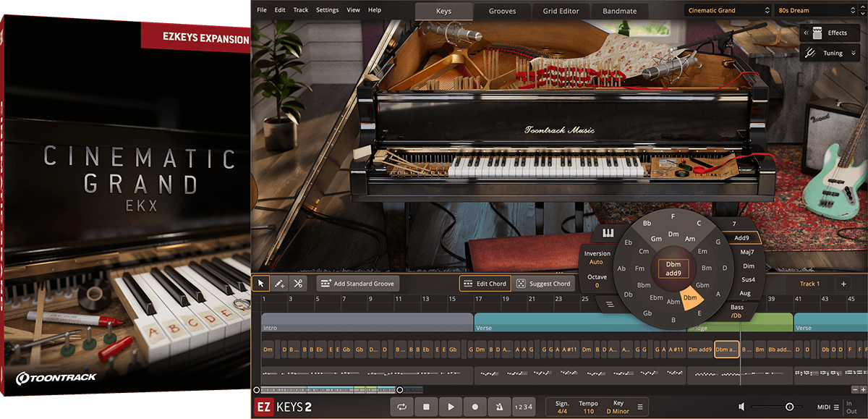
Task: Pick Gm on the chord wheel
Action: [656, 239]
